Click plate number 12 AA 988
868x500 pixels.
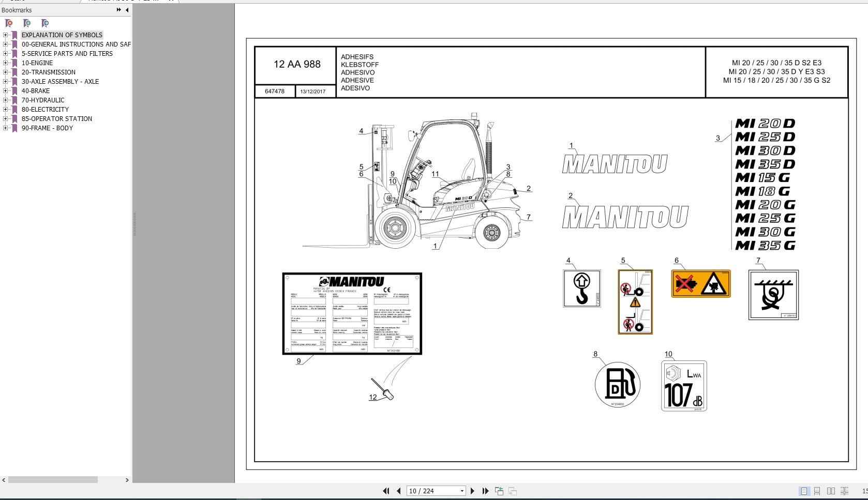pyautogui.click(x=297, y=64)
